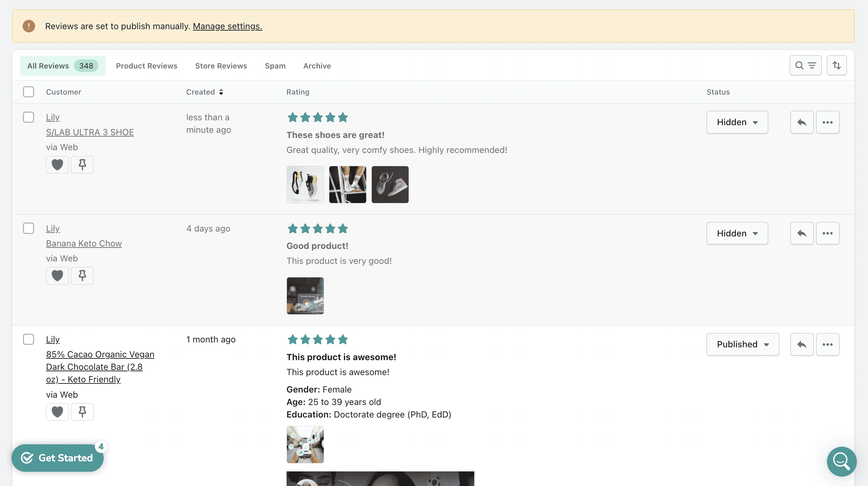Viewport: 868px width, 486px height.
Task: Open more actions for Banana Keto Chow review
Action: (827, 233)
